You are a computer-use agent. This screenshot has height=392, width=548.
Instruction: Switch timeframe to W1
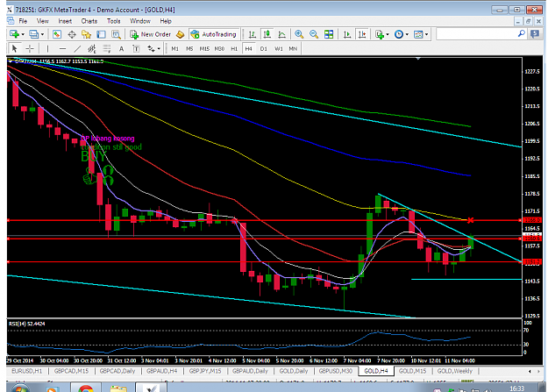point(279,48)
